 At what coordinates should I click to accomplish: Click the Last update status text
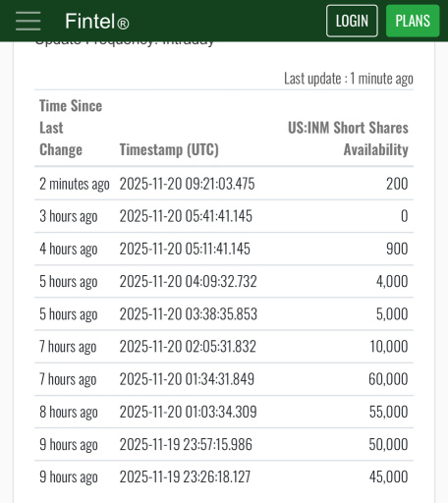click(349, 79)
